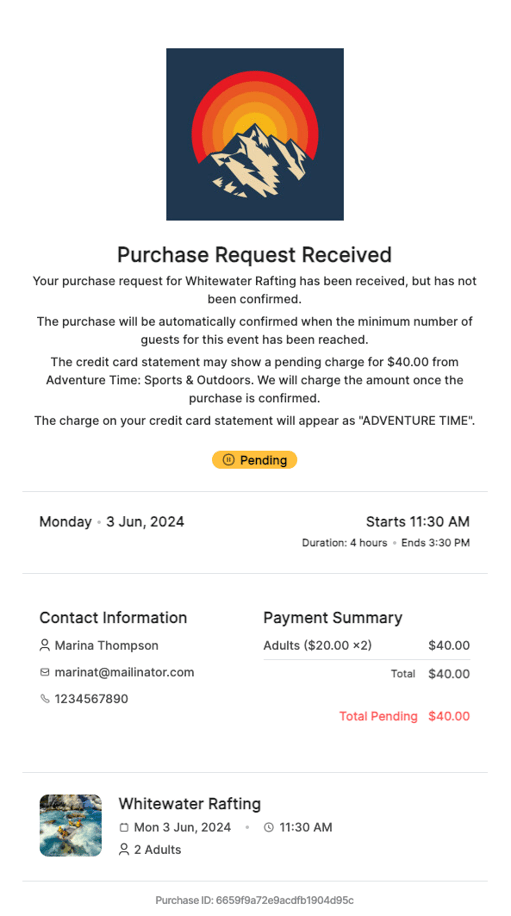Click the Purchase ID text at bottom
Viewport: 511px width, 916px height.
point(255,900)
